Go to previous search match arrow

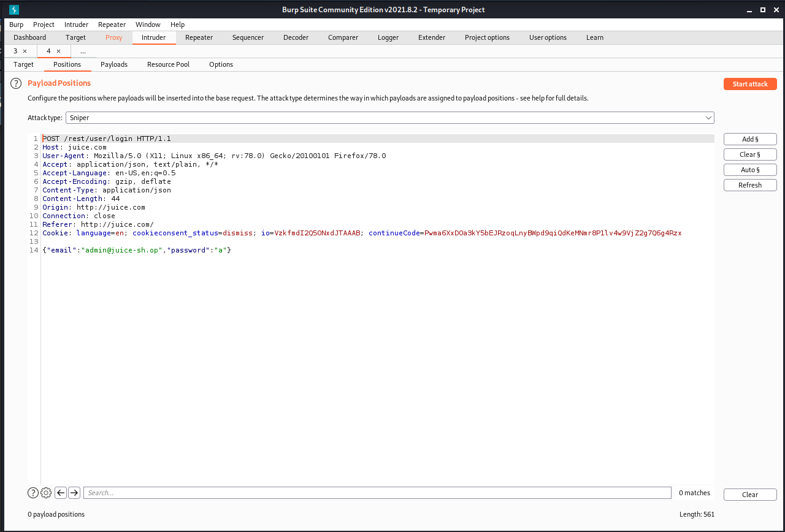(61, 493)
